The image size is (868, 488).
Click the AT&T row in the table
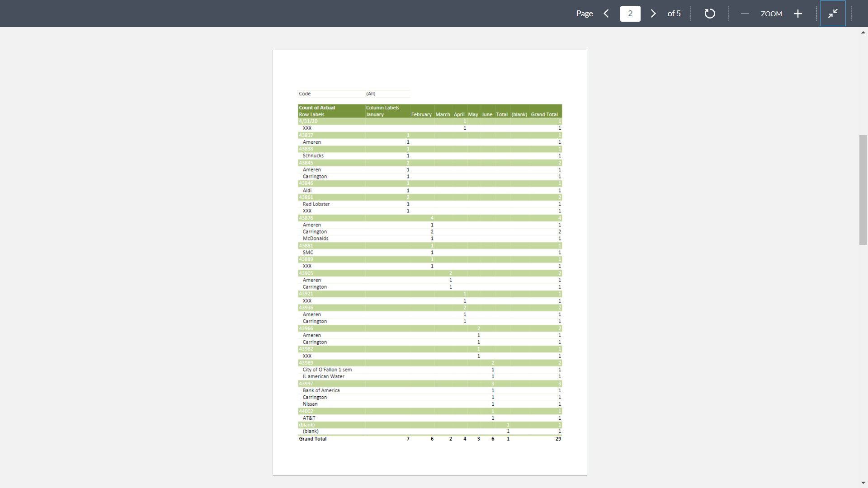[x=309, y=418]
